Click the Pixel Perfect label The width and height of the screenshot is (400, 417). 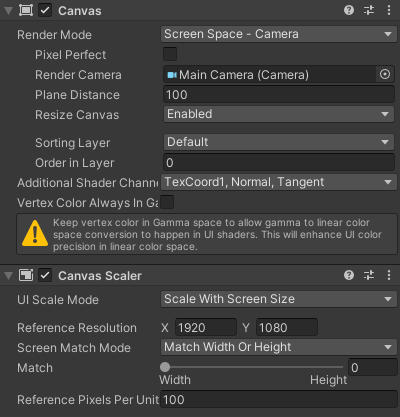(71, 55)
